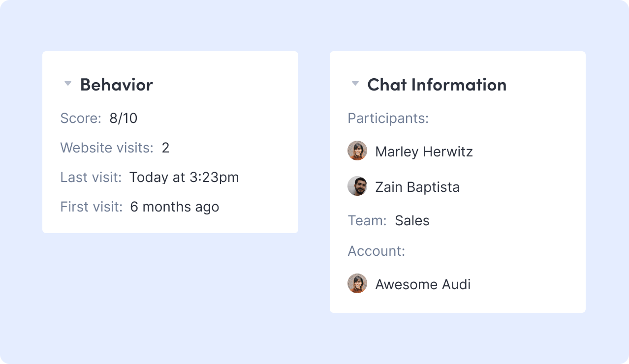This screenshot has height=364, width=629.
Task: Click the Account label
Action: pyautogui.click(x=377, y=251)
